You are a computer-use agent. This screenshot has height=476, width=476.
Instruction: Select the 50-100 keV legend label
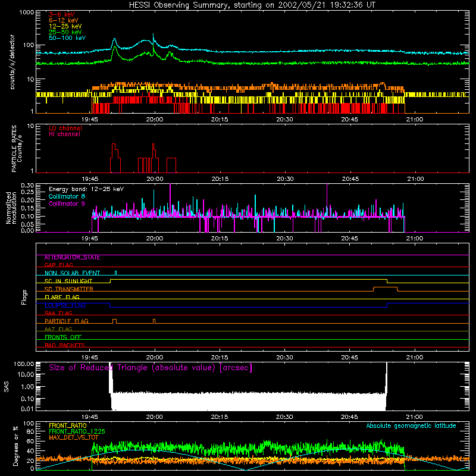pos(67,38)
